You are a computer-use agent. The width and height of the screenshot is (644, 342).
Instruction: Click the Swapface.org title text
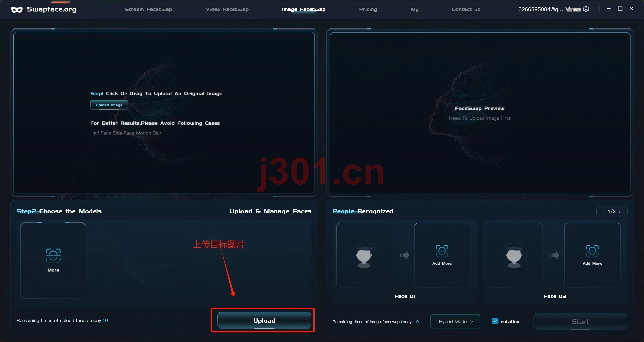point(52,9)
